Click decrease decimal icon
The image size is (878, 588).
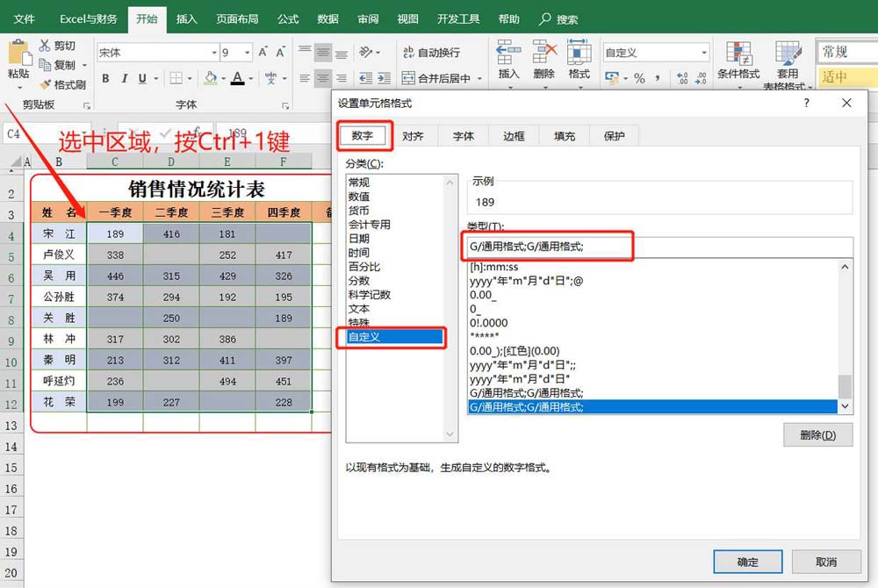[701, 78]
